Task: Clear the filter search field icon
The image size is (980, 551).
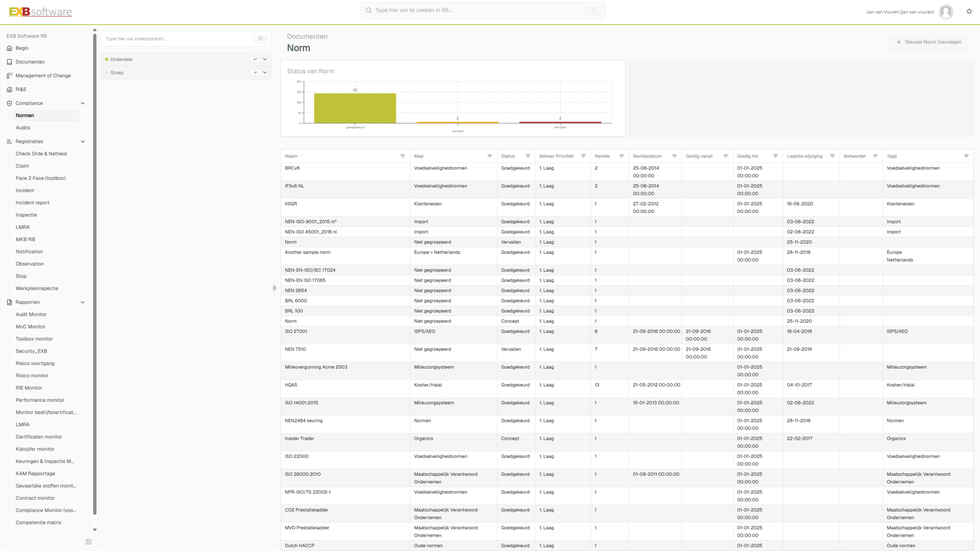Action: click(x=260, y=38)
